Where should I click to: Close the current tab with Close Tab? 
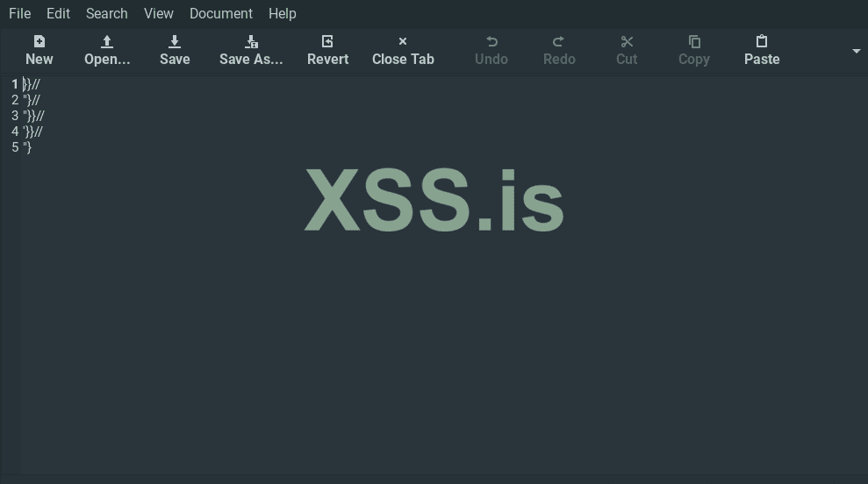403,41
